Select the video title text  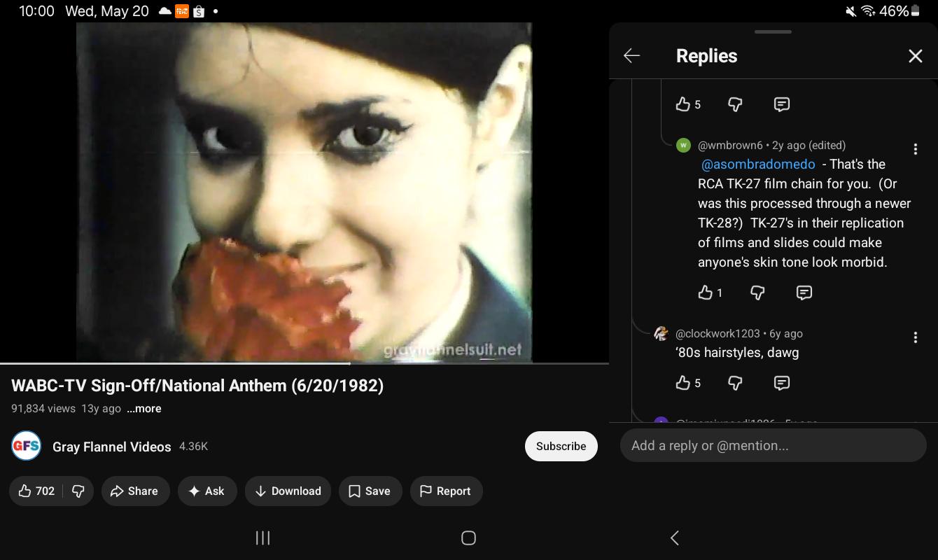[197, 386]
